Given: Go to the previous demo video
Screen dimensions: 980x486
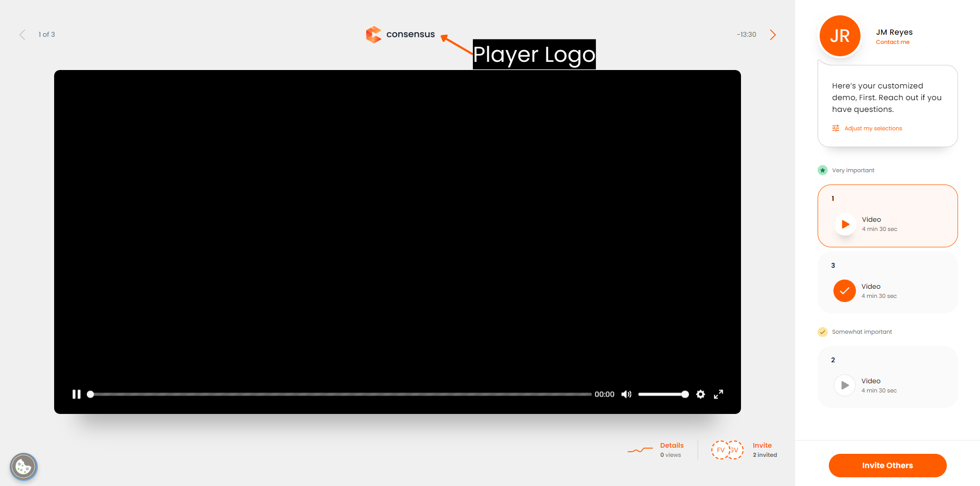Looking at the screenshot, I should tap(22, 35).
